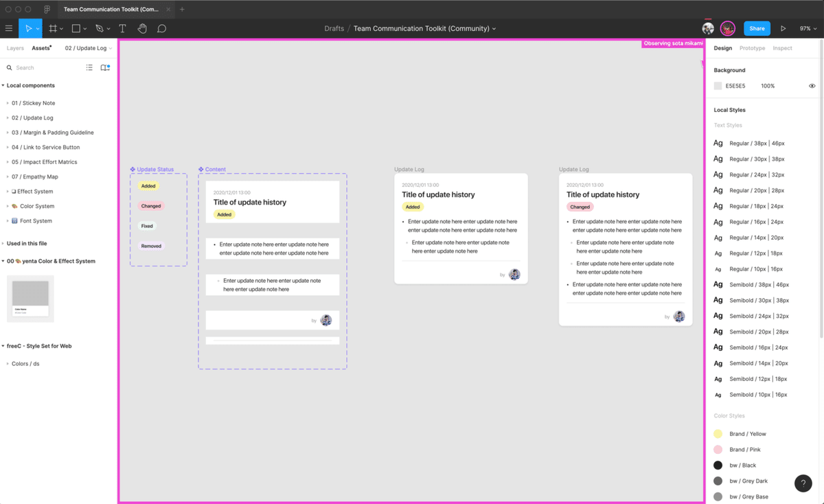
Task: Expand 05 / Impact Effort Matrics folder
Action: coord(8,162)
